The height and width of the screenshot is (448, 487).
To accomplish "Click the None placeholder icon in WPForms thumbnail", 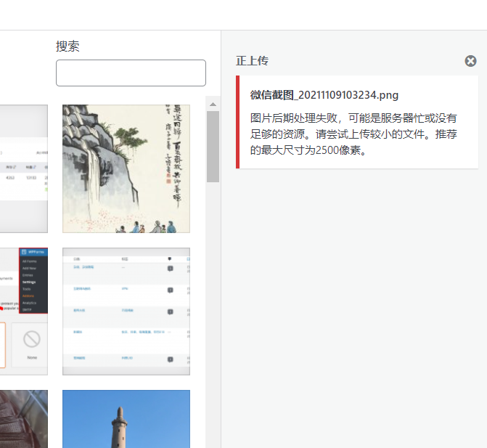I will 31,339.
